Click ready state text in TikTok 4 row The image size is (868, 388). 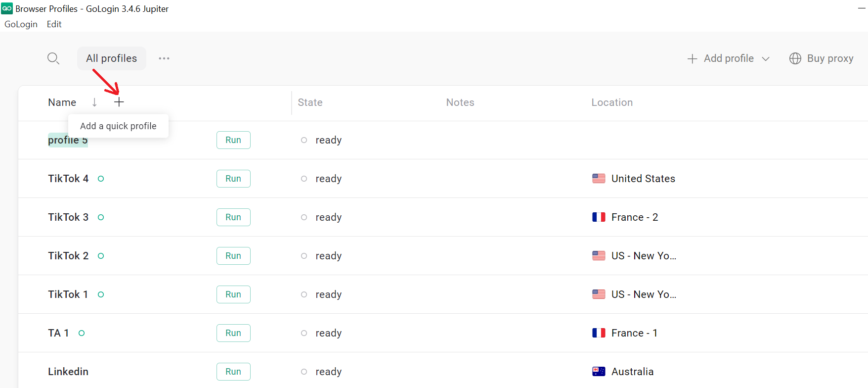coord(329,179)
